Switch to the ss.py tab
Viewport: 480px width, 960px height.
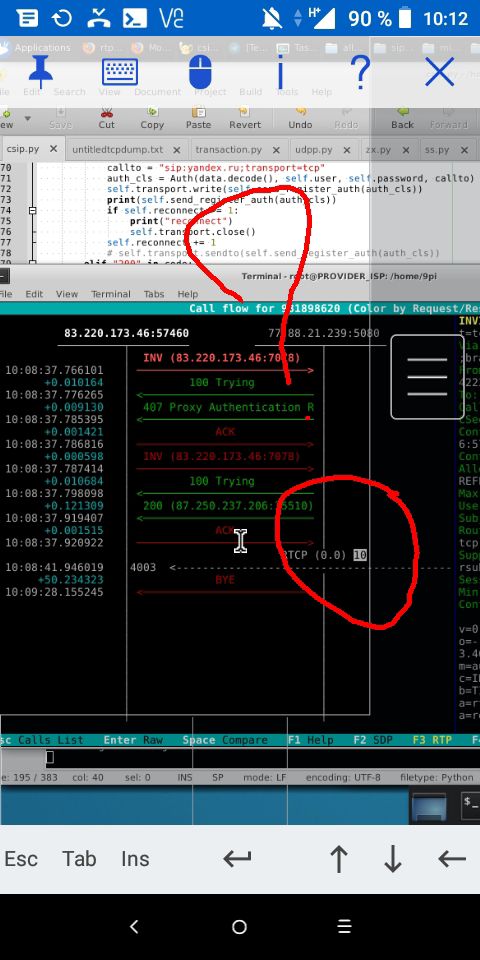click(x=437, y=149)
